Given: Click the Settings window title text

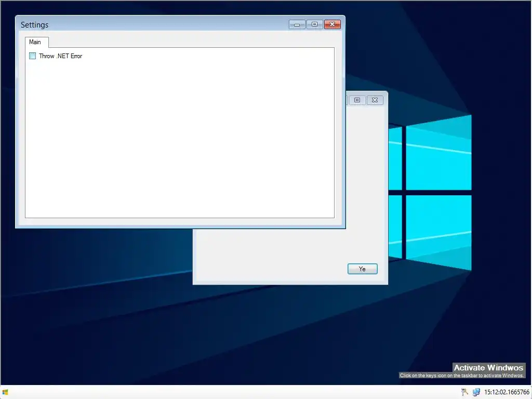Looking at the screenshot, I should [x=35, y=25].
